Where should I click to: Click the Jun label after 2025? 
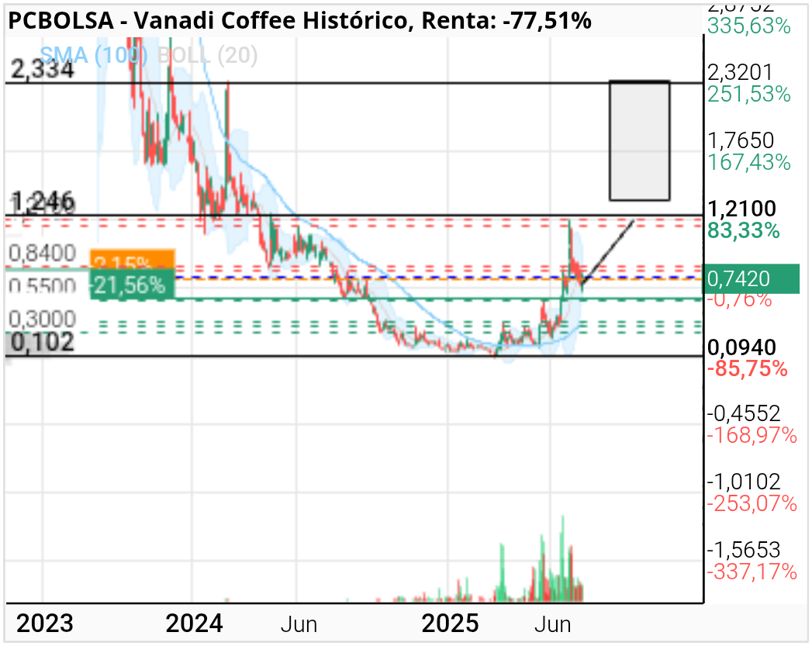click(552, 625)
